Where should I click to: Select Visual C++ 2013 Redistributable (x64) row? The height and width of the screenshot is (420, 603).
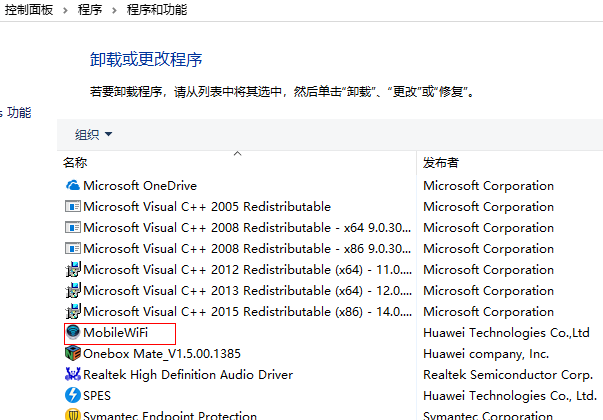point(247,291)
